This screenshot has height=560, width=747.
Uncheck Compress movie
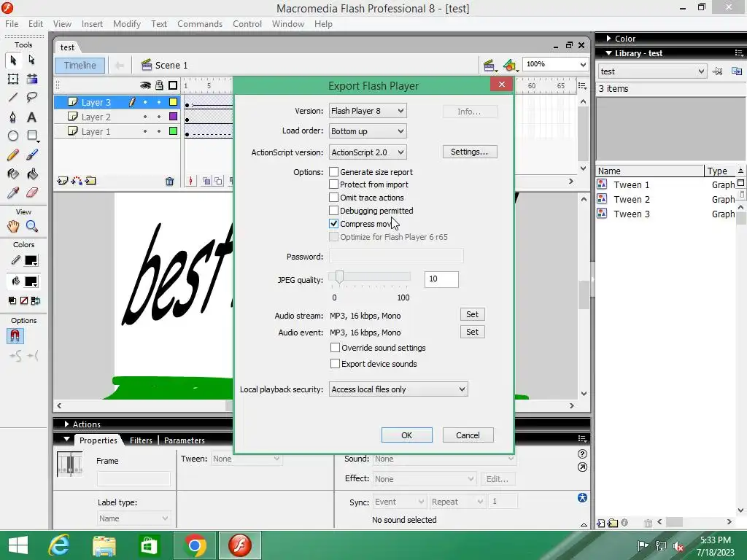[x=334, y=224]
